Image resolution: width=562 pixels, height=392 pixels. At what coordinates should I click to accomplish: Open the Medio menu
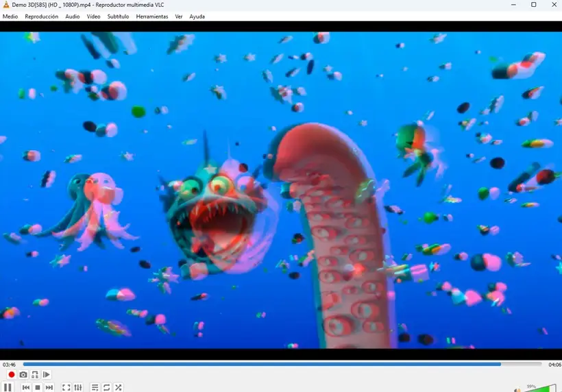coord(10,16)
